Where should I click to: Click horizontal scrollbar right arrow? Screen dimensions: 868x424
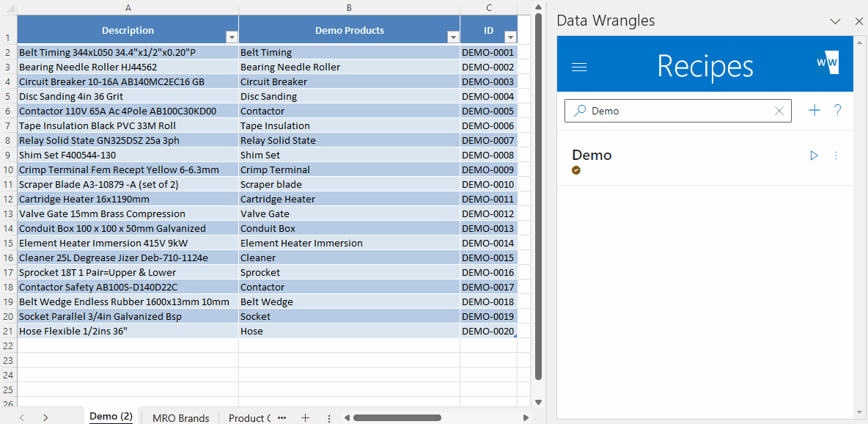click(526, 417)
